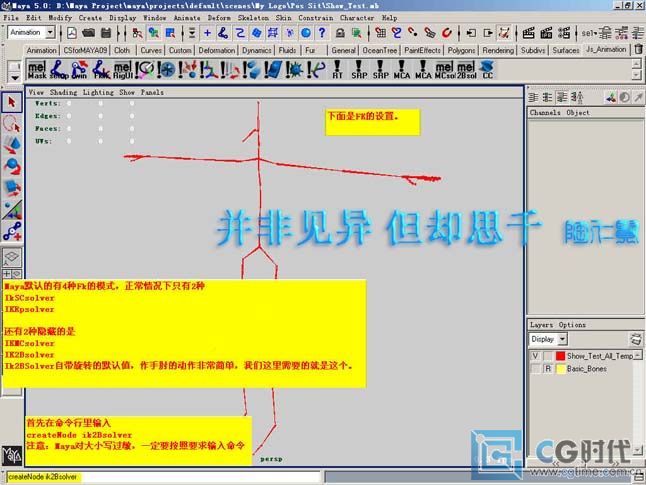This screenshot has height=485, width=646.
Task: Click the Open Scene folder icon
Action: [88, 33]
